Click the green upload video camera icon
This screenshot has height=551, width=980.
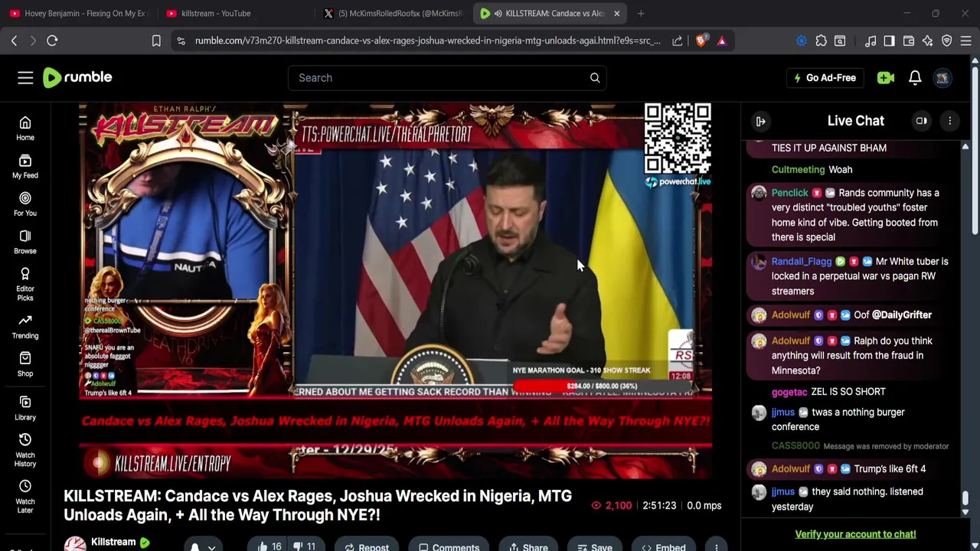point(886,77)
